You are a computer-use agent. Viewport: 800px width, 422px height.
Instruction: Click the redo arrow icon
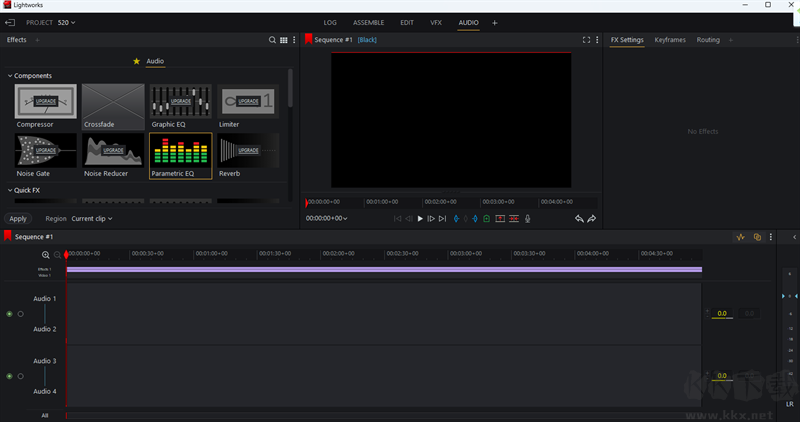click(592, 218)
